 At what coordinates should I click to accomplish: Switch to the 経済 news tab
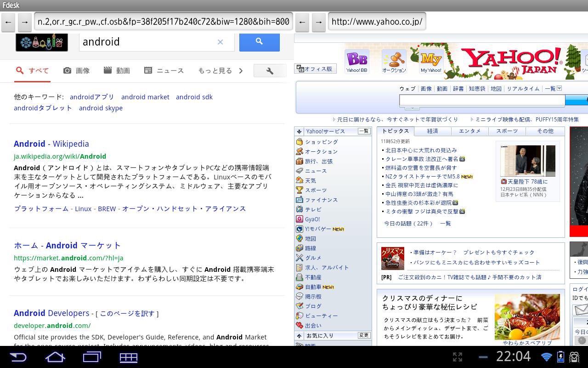(433, 131)
